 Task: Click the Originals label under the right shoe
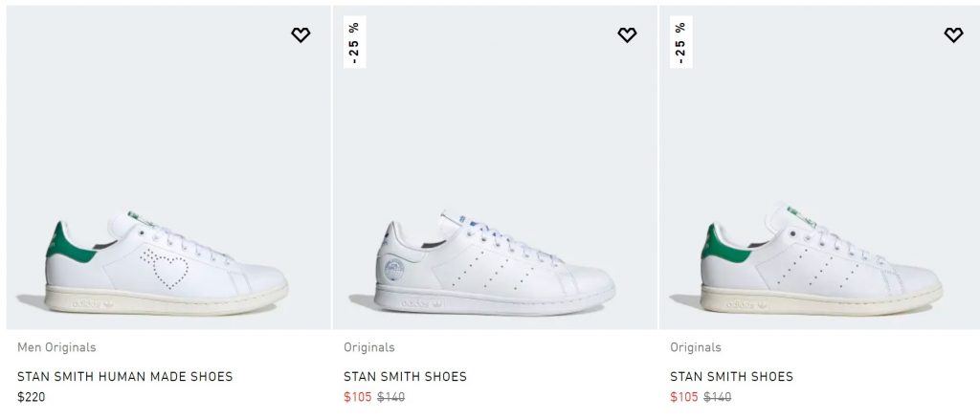(696, 347)
